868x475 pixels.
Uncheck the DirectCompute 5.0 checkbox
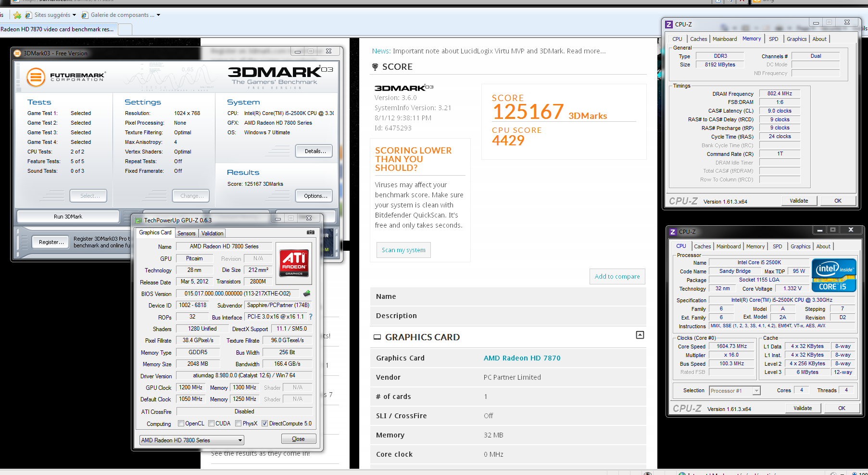click(x=264, y=424)
